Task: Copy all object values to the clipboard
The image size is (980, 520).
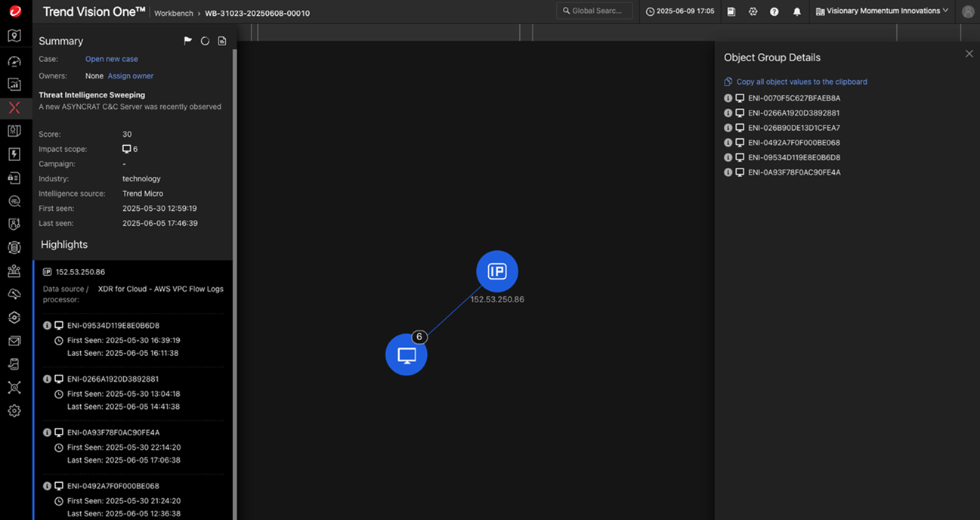Action: point(801,82)
